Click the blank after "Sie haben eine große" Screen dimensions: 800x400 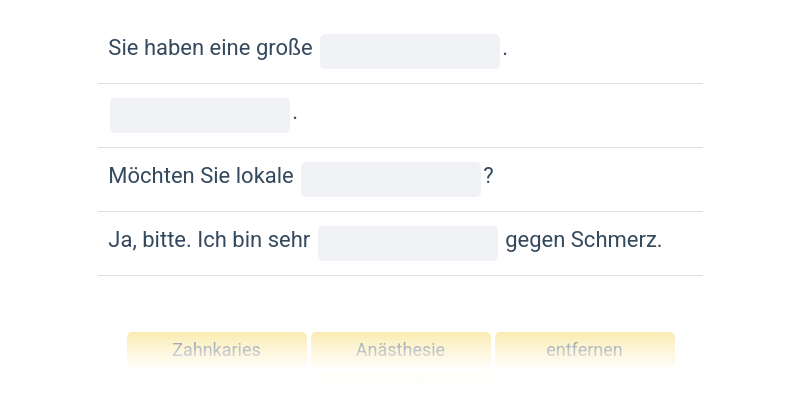[410, 51]
